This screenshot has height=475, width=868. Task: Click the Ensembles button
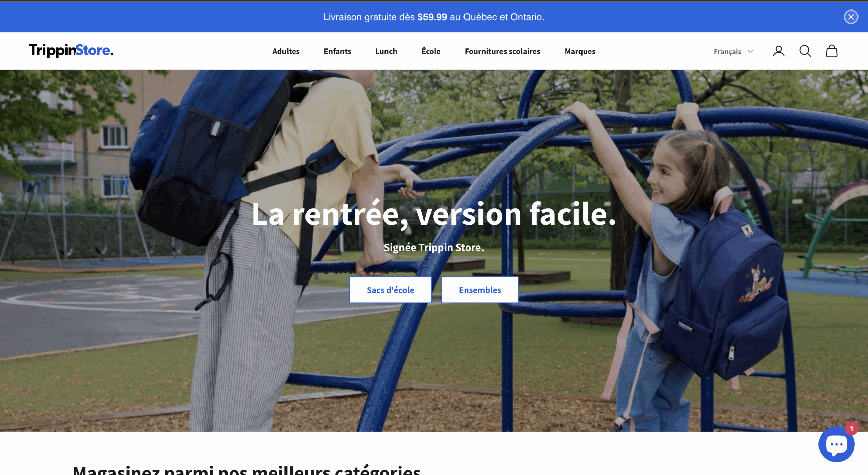point(480,290)
